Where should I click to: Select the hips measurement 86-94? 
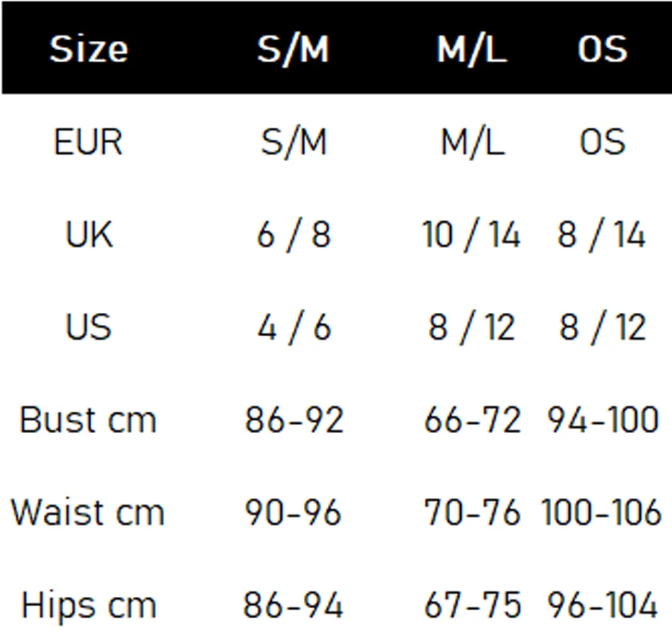point(293,605)
